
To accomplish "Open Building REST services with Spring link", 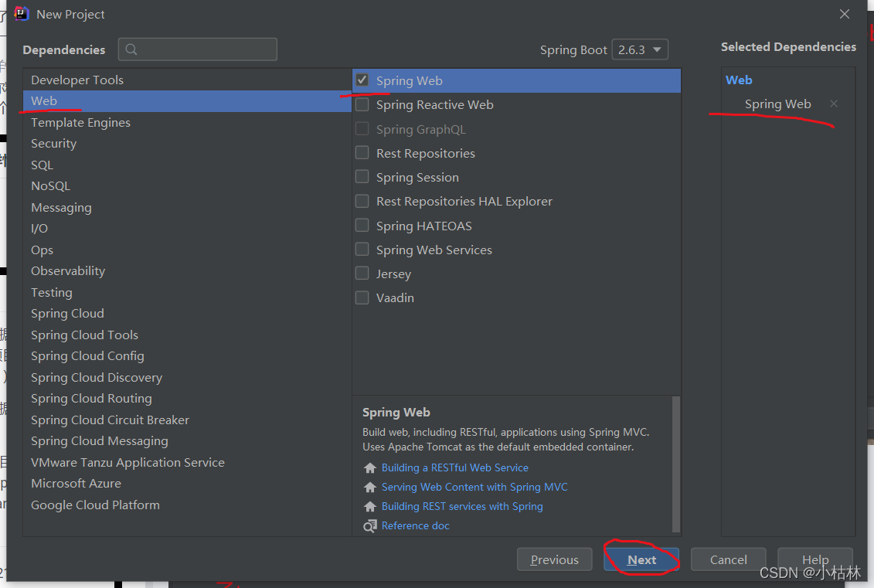I will click(x=462, y=507).
